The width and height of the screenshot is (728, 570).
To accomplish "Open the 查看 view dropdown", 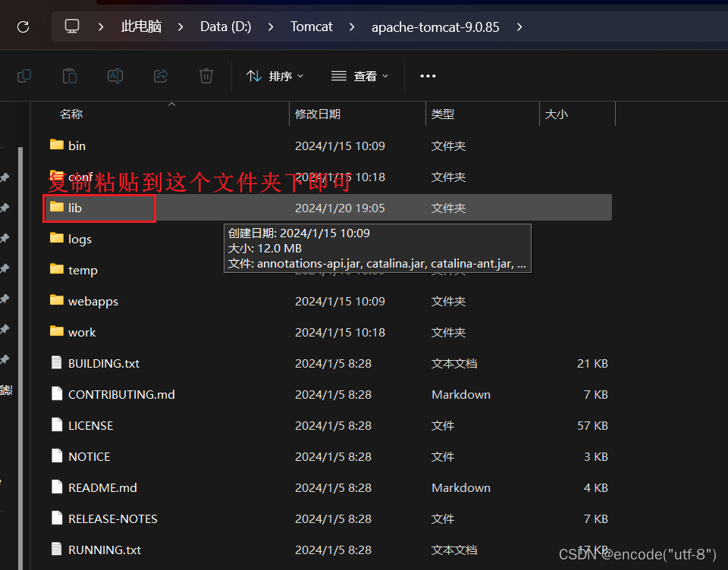I will coord(359,76).
